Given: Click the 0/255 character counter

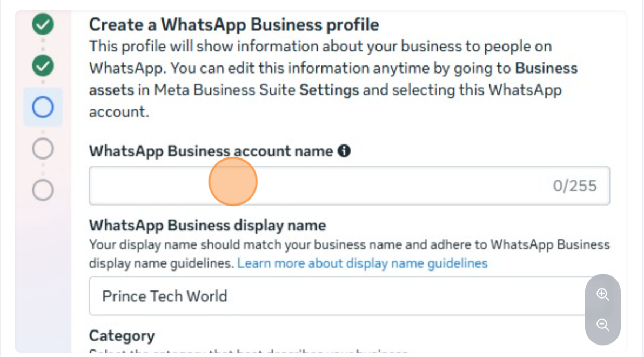Looking at the screenshot, I should (x=575, y=186).
